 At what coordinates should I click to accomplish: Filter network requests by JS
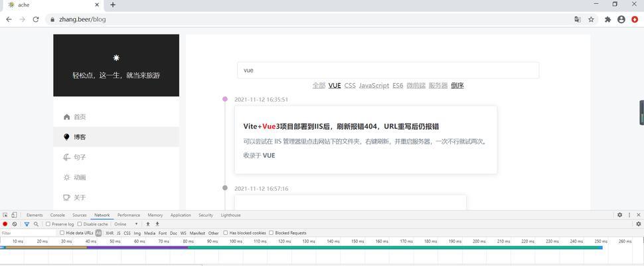(118, 233)
